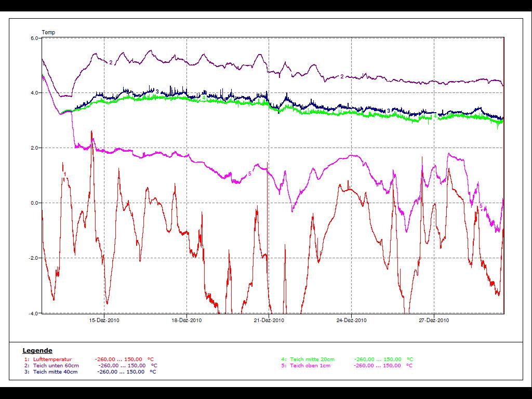532x399 pixels.
Task: Click the -2.0 value on the Y axis
Action: [34, 258]
